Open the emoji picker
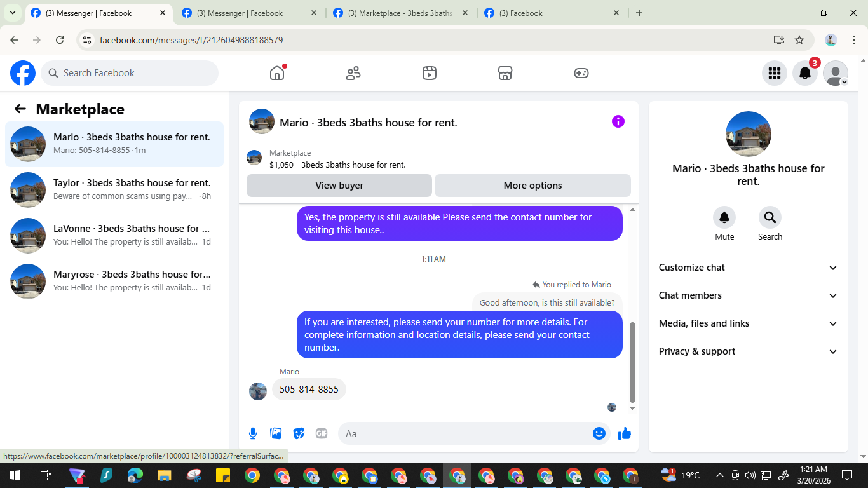This screenshot has height=488, width=868. pyautogui.click(x=599, y=433)
